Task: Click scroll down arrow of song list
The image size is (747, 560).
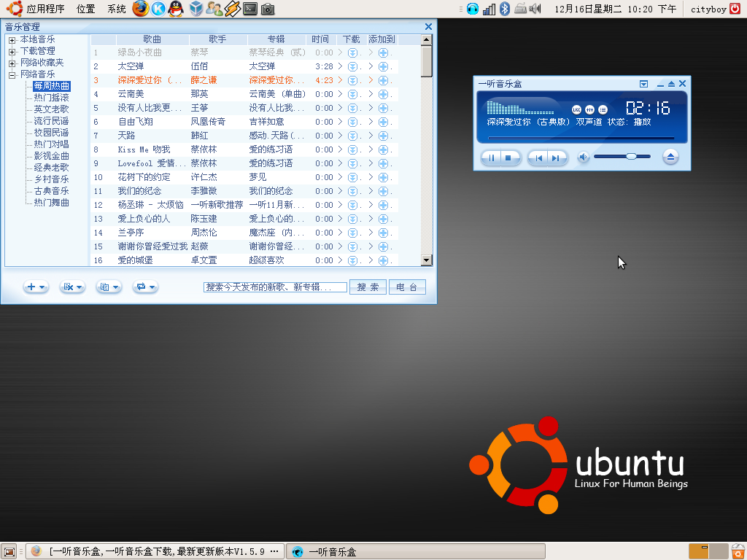Action: (426, 260)
